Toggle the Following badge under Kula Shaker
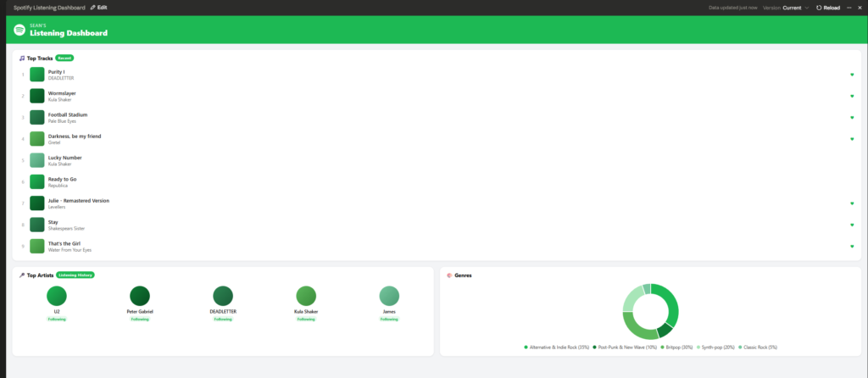This screenshot has width=868, height=378. [306, 320]
